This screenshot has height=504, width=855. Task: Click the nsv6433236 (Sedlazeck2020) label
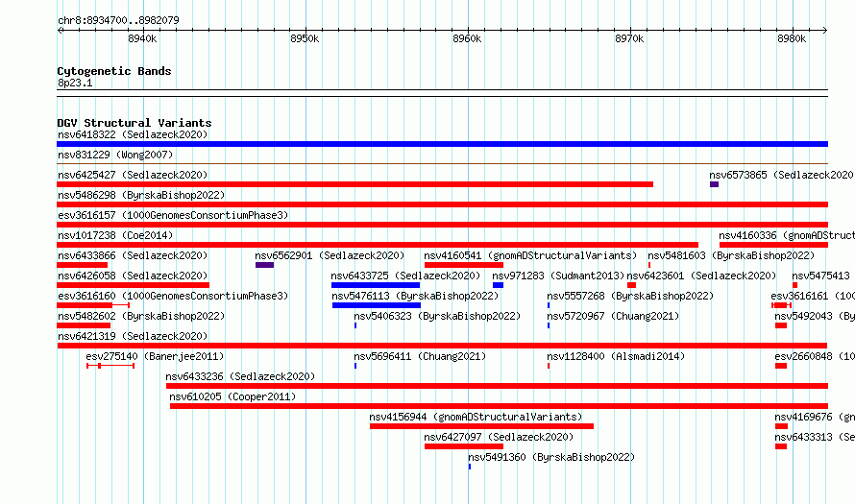click(x=240, y=376)
